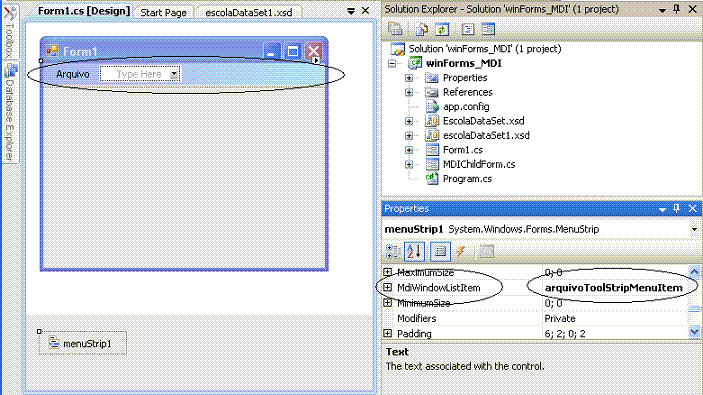Open the Toolbox side panel
Image resolution: width=703 pixels, height=395 pixels.
click(x=9, y=31)
